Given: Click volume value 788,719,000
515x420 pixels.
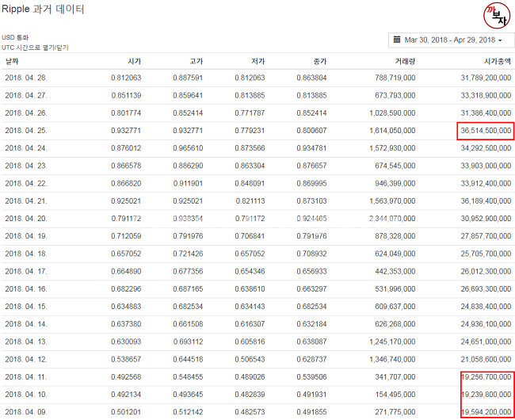Looking at the screenshot, I should click(x=395, y=78).
